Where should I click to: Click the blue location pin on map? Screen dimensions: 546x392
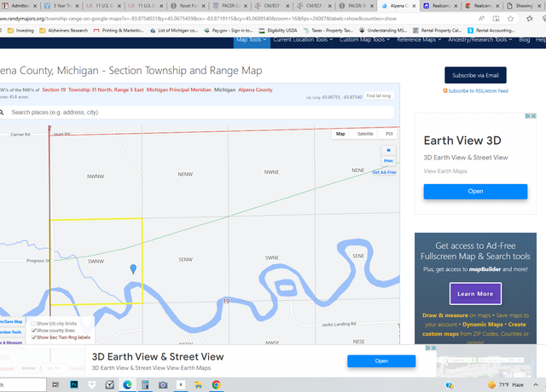133,269
